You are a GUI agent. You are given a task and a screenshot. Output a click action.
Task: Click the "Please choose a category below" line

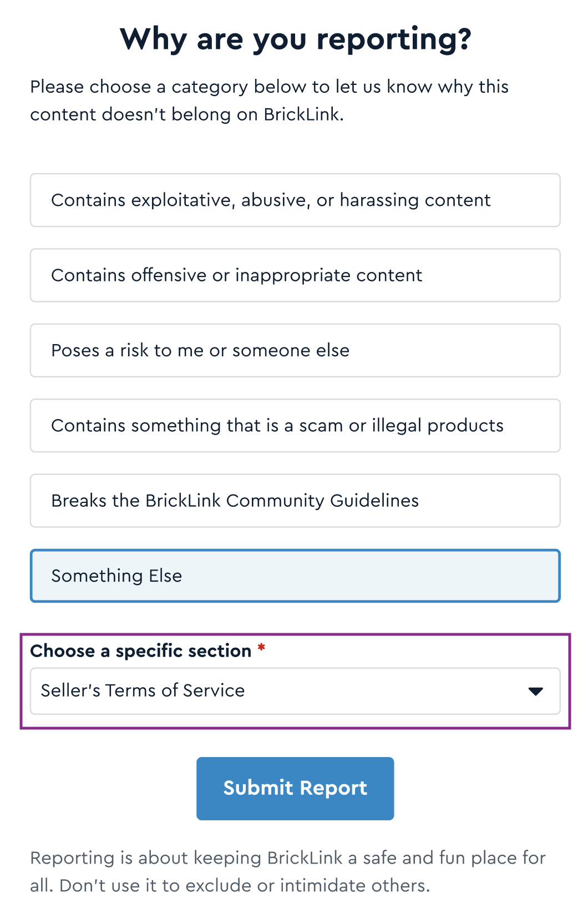269,87
